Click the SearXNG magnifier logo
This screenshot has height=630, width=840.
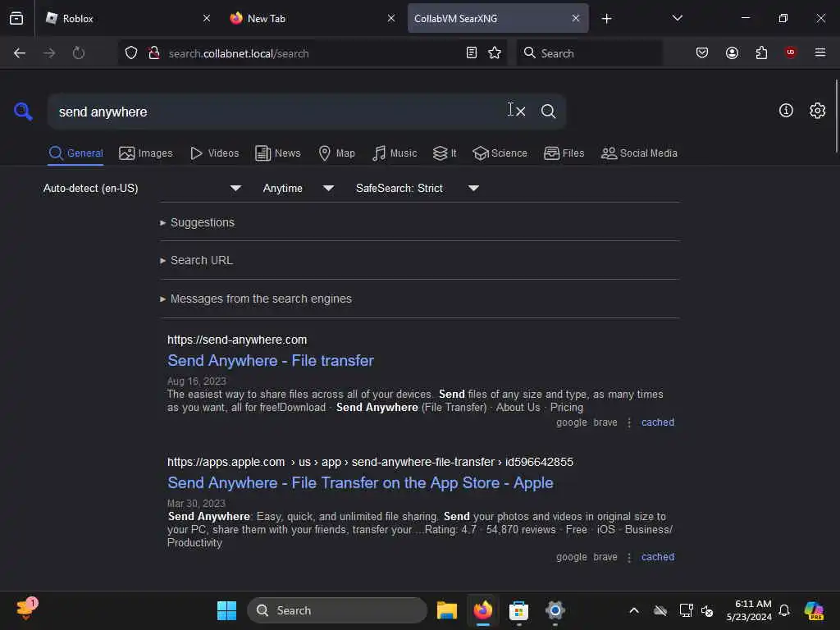tap(23, 112)
